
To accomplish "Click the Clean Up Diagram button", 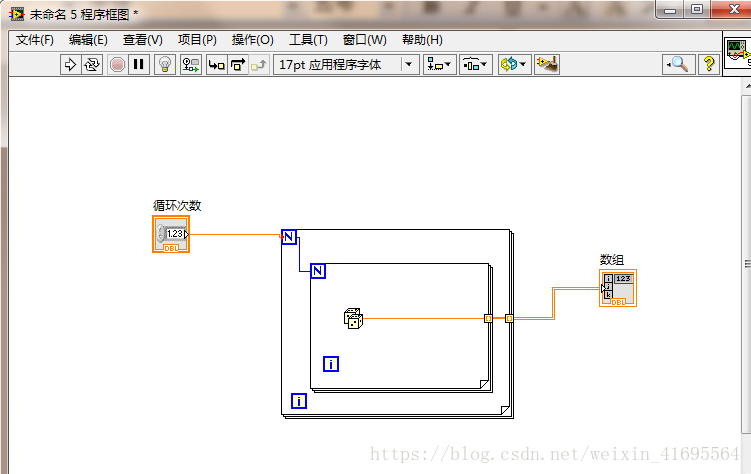I will coord(547,65).
